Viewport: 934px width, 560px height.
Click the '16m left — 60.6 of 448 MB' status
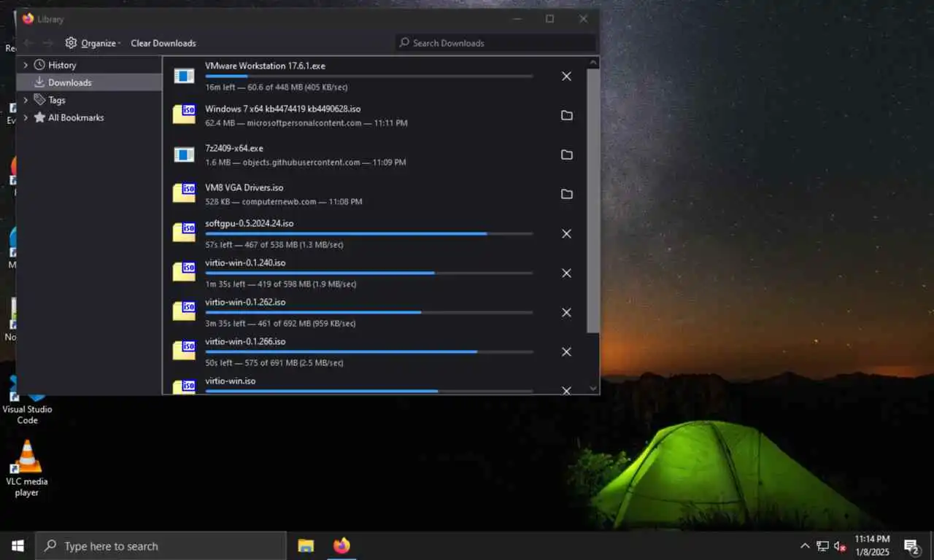(x=276, y=87)
